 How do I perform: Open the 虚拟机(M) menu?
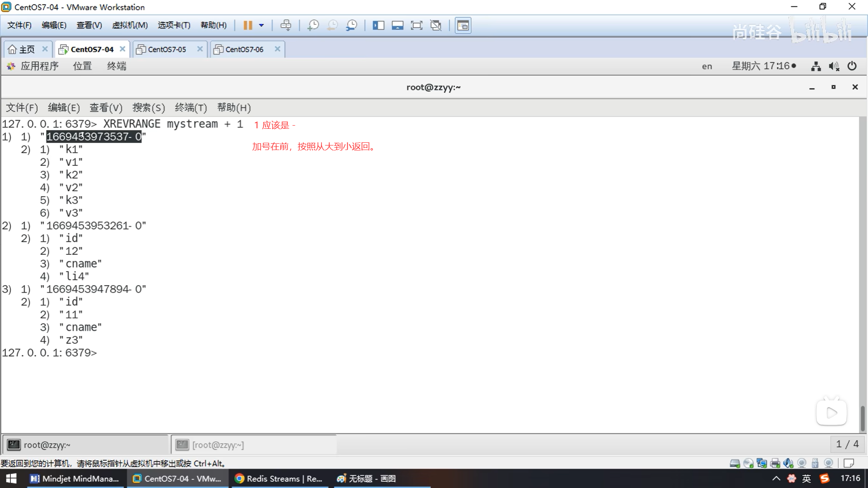[x=130, y=25]
